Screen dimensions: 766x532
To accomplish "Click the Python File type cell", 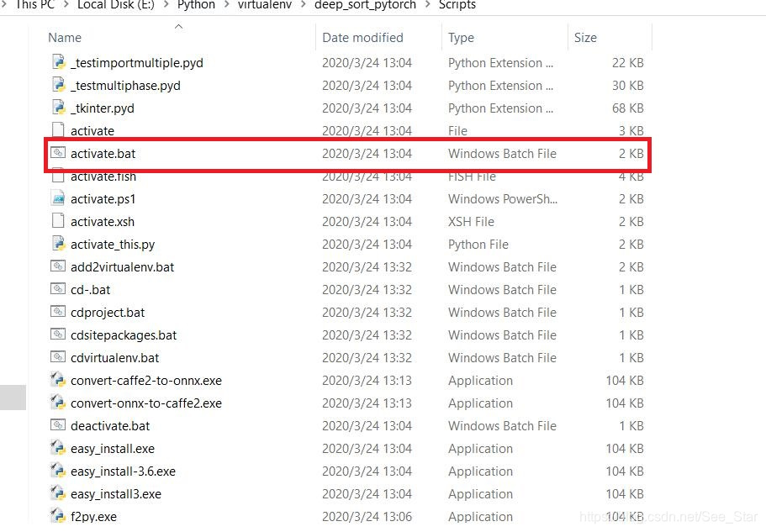I will tap(478, 244).
